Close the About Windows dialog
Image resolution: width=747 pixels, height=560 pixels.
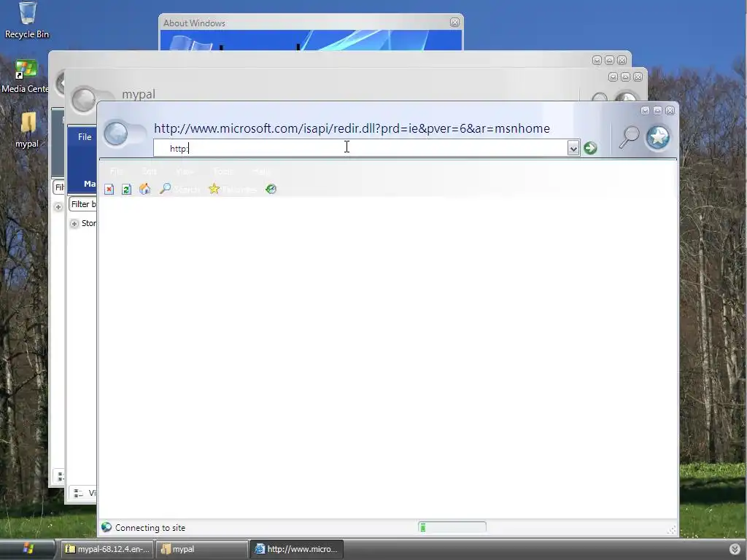click(455, 23)
